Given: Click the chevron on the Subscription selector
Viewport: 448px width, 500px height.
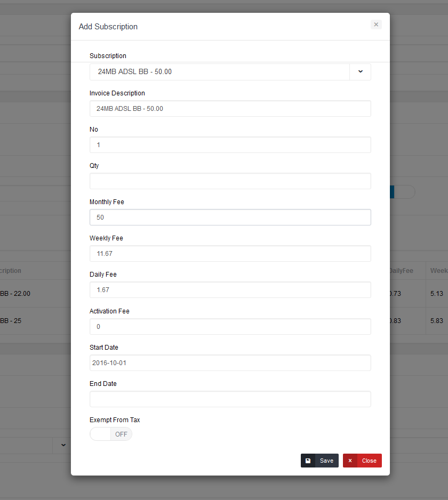Looking at the screenshot, I should [x=360, y=71].
